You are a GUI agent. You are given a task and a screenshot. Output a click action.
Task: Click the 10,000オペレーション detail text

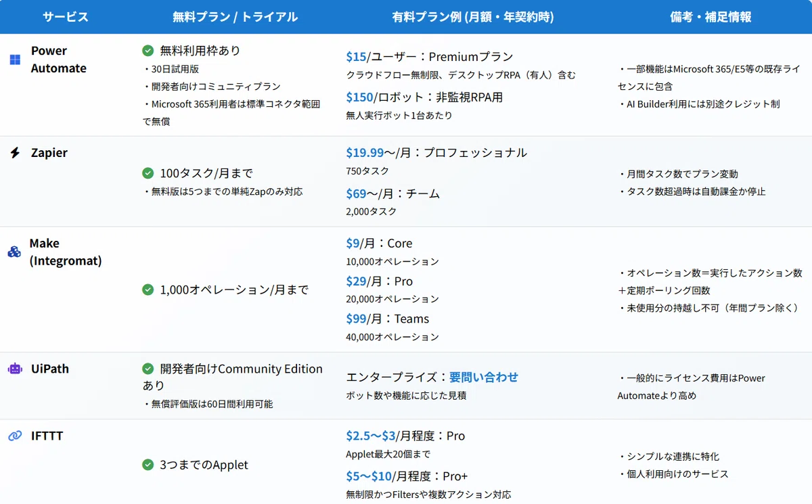click(392, 262)
